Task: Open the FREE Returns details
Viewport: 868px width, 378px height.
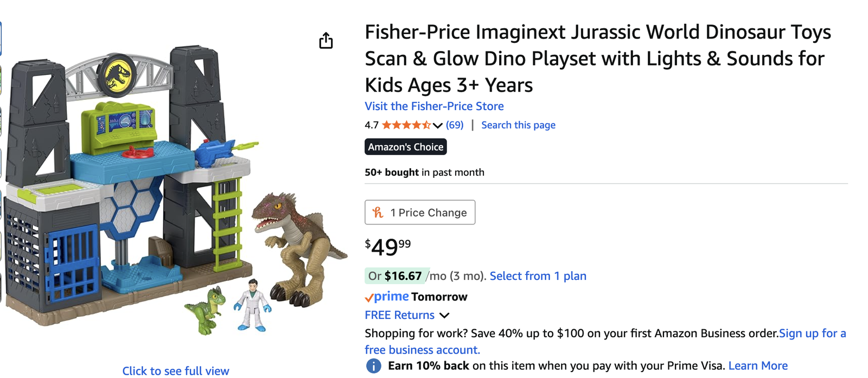Action: coord(399,315)
